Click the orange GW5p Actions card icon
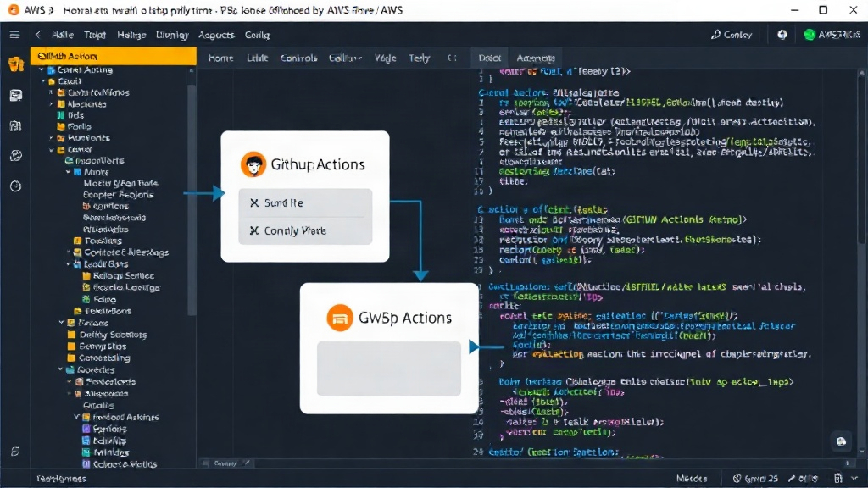The image size is (868, 488). (340, 319)
